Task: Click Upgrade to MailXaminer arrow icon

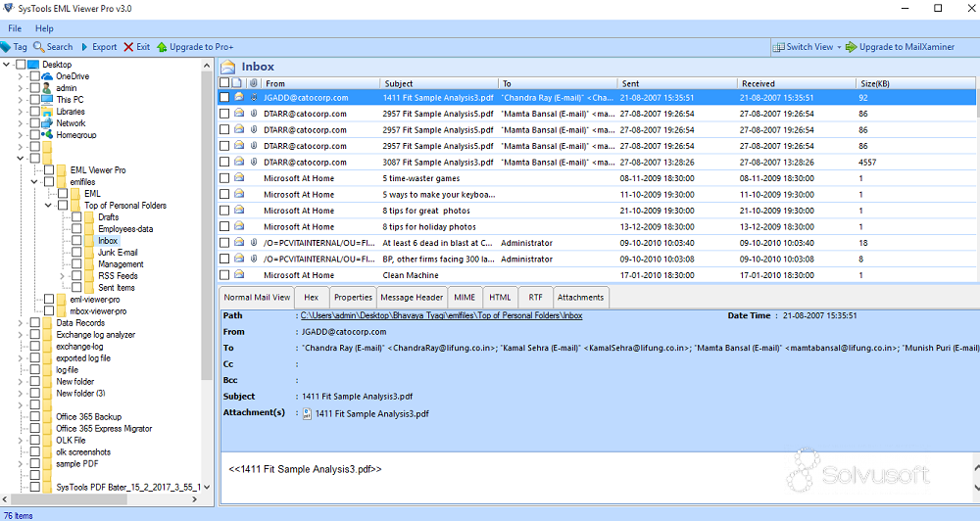Action: (851, 47)
